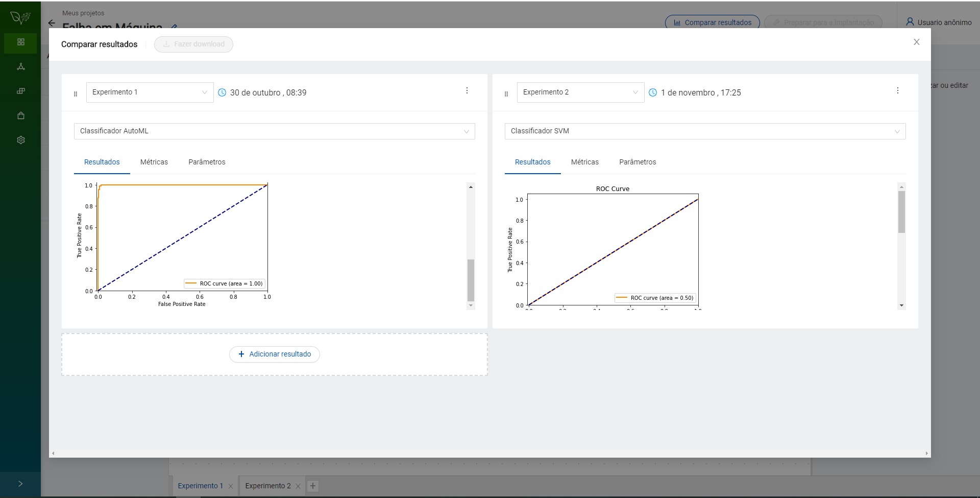Open the components blocks icon in sidebar
980x498 pixels.
(20, 91)
